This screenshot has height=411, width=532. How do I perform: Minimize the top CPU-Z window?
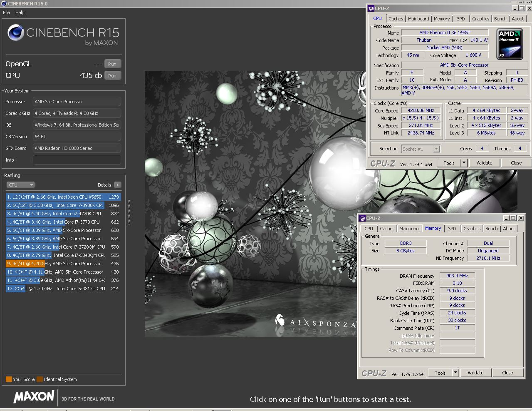515,8
